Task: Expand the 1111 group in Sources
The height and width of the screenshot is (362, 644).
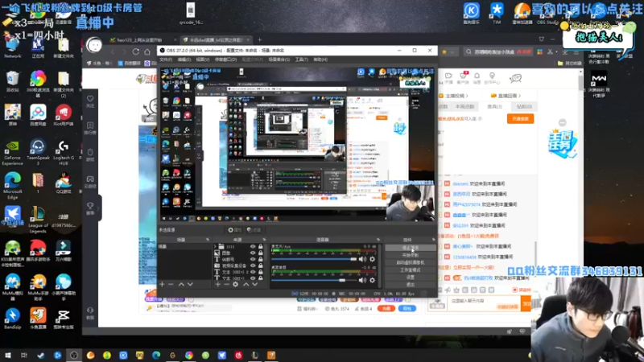Action: click(215, 247)
